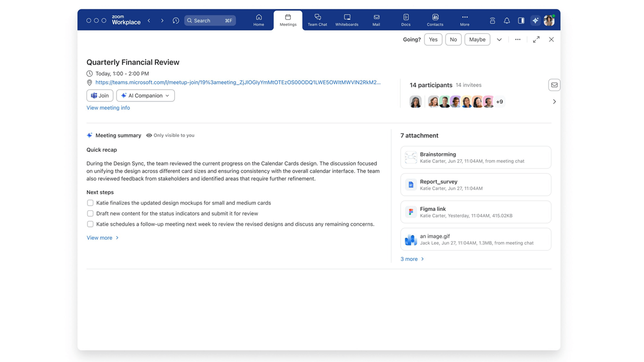Expand meeting details to full view
Image resolution: width=644 pixels, height=362 pixels.
coord(536,40)
